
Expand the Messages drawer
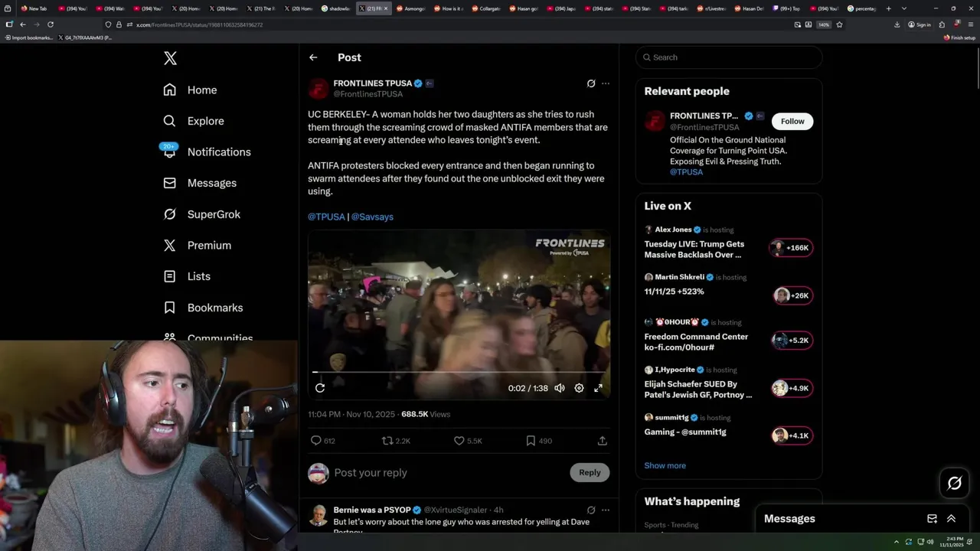point(951,519)
